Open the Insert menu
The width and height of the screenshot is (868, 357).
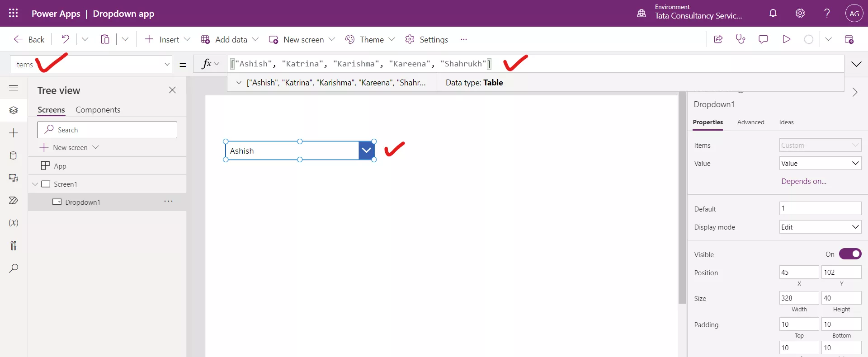point(167,39)
